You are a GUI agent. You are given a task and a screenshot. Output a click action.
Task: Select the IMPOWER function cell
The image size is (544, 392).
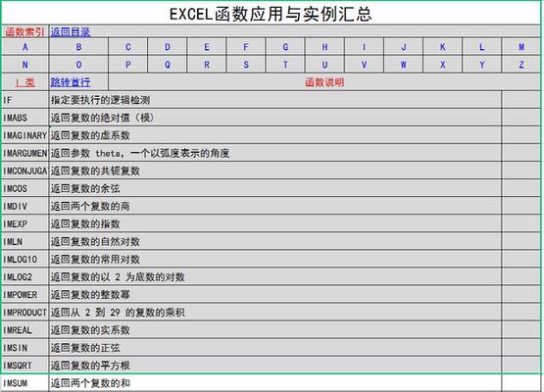click(25, 295)
